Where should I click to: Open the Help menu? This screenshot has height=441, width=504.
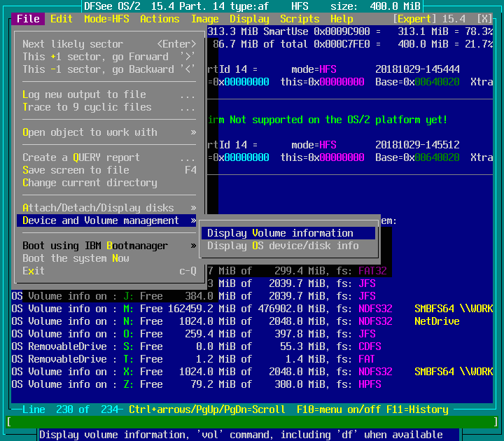pos(342,19)
